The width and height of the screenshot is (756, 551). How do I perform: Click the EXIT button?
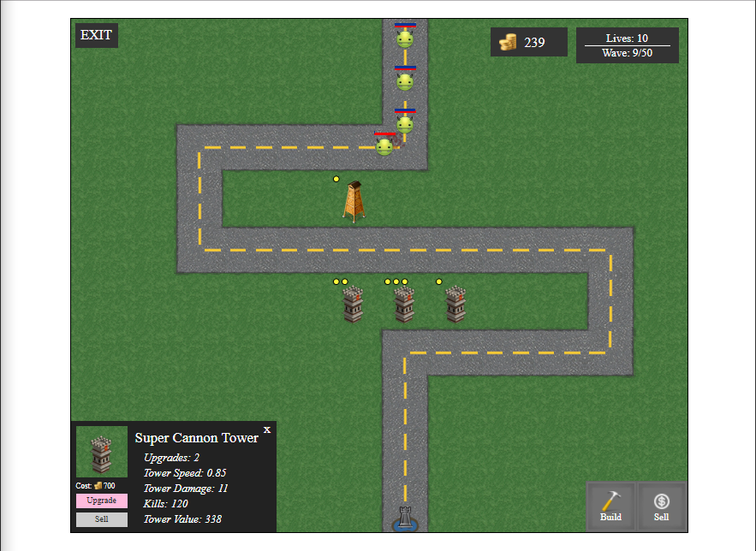(x=96, y=35)
